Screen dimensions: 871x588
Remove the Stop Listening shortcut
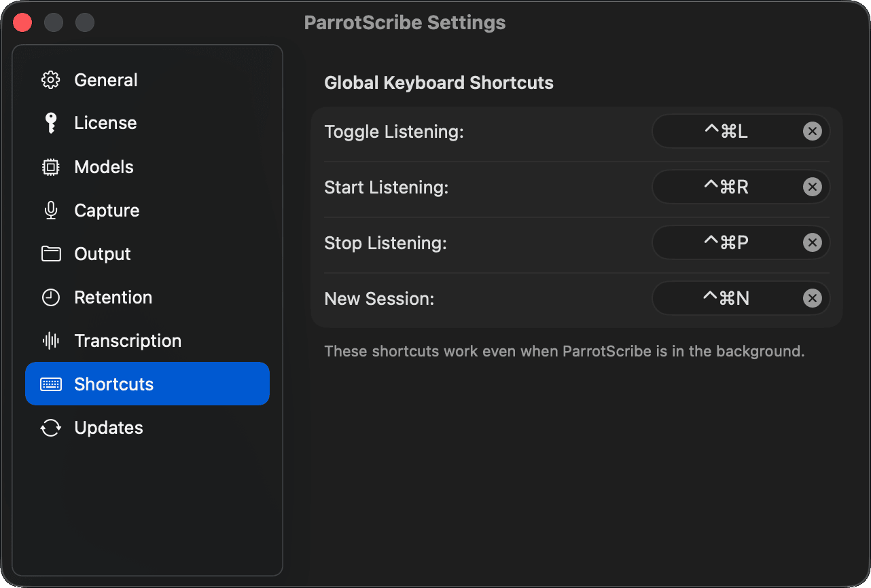(x=813, y=242)
